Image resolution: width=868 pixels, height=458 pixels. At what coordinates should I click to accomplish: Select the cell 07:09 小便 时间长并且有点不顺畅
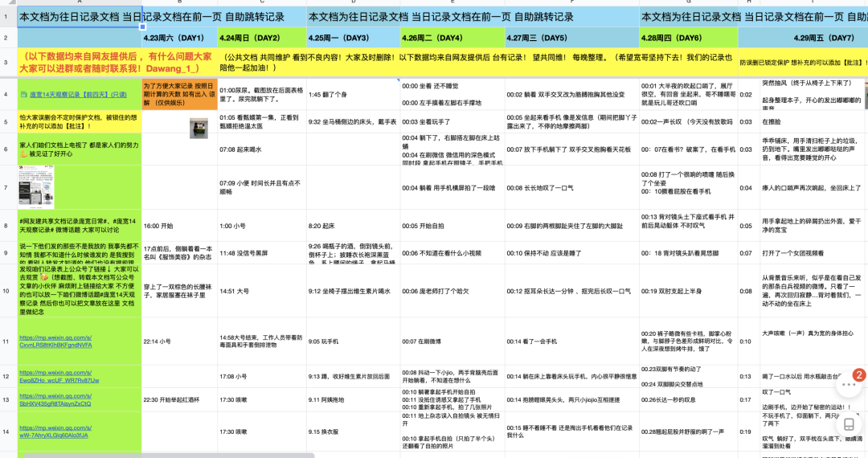click(262, 187)
